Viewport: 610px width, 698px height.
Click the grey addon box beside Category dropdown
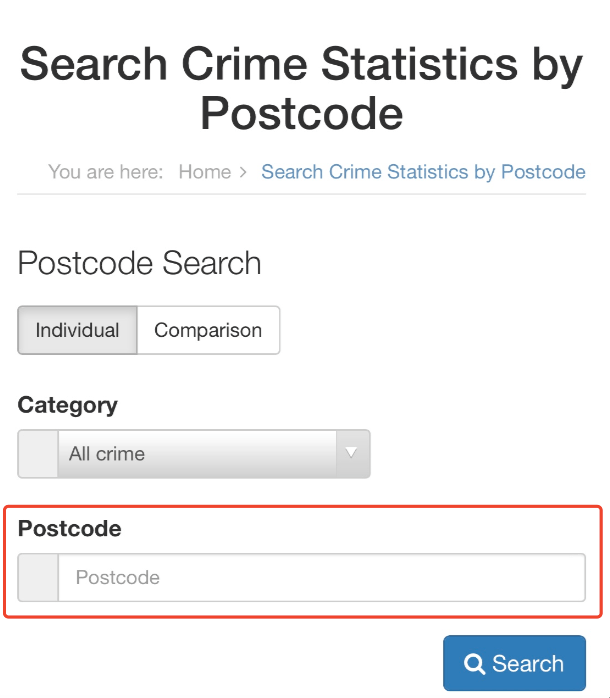[x=38, y=454]
